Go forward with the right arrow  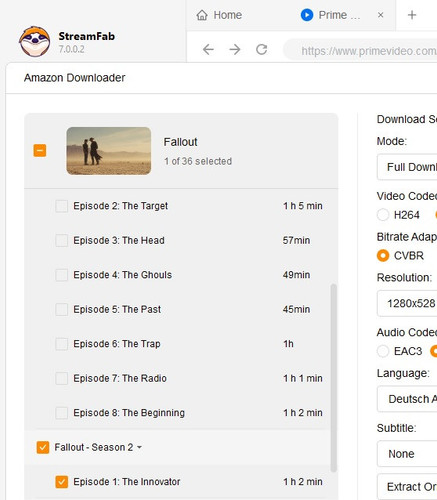(x=235, y=50)
